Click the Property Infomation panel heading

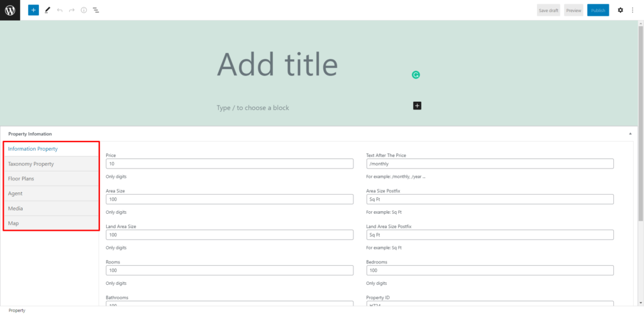click(30, 134)
